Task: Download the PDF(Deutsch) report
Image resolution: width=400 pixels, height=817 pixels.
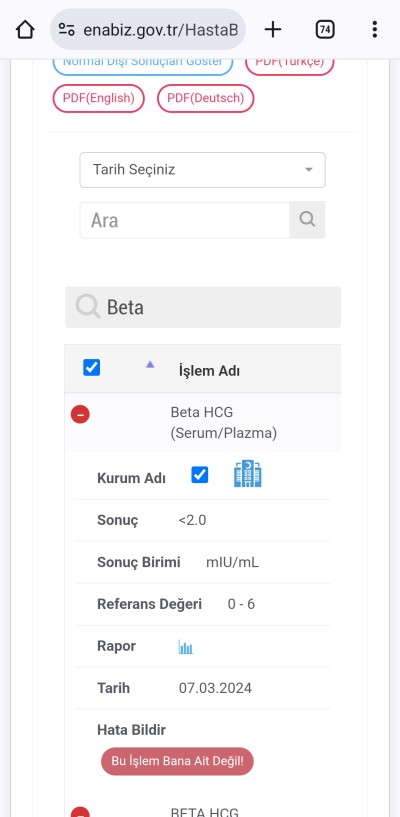Action: click(206, 98)
